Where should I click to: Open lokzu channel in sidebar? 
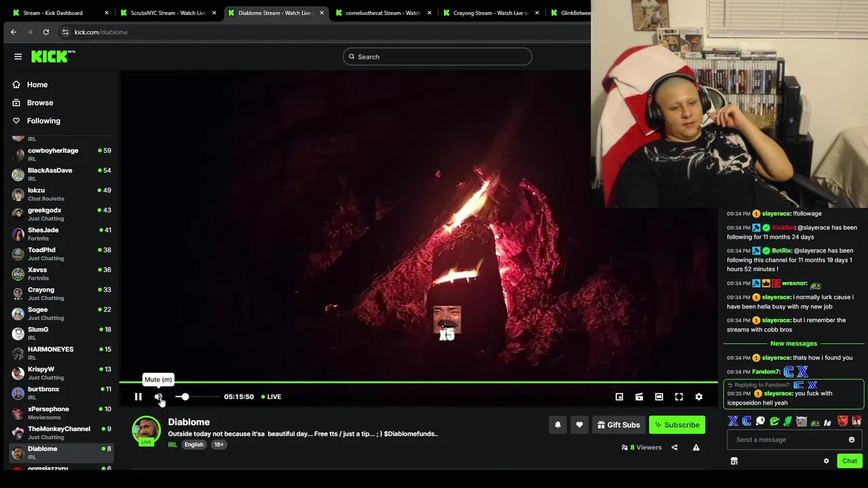click(61, 194)
